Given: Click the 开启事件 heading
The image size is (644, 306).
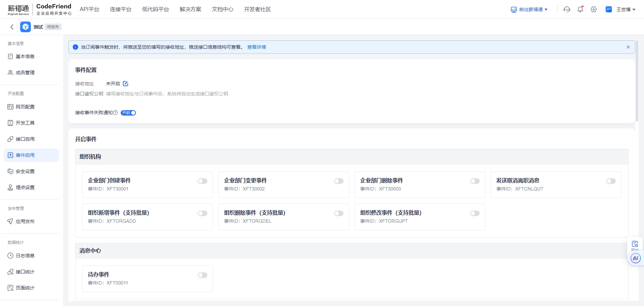Looking at the screenshot, I should 86,139.
